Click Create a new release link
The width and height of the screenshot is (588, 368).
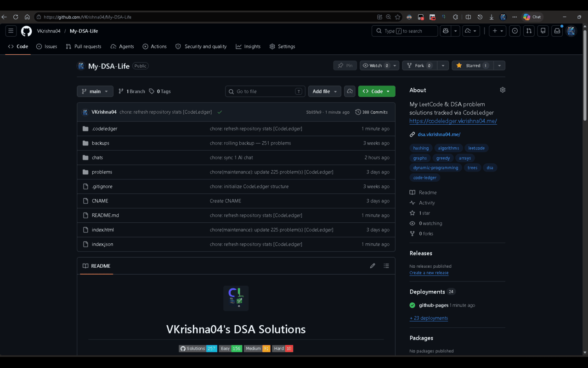coord(429,273)
